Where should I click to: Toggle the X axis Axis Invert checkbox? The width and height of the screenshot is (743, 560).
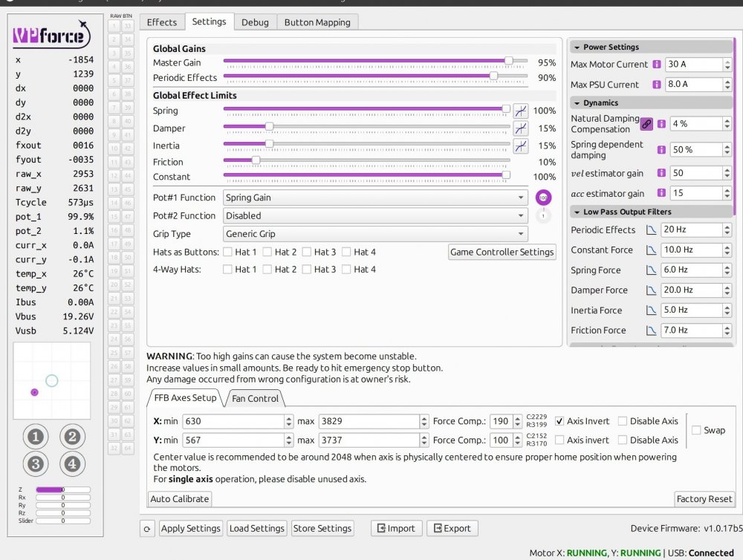560,421
